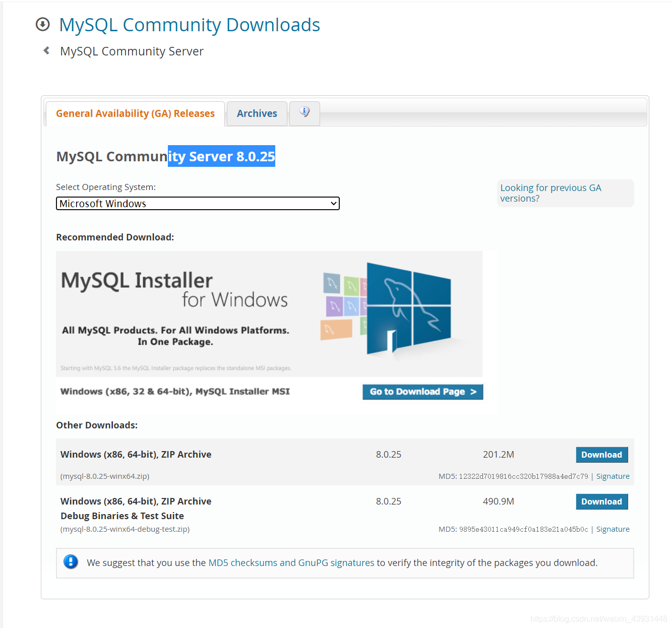Switch to the Archives tab
Screen dimensions: 672x628
tap(257, 113)
